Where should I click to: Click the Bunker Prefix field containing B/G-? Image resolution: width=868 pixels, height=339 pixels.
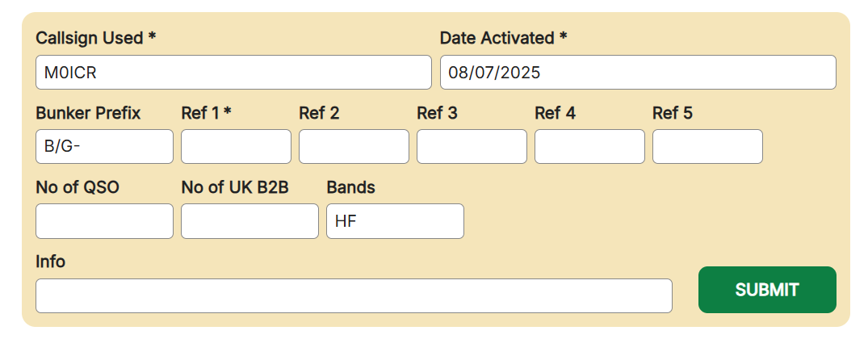(x=104, y=147)
